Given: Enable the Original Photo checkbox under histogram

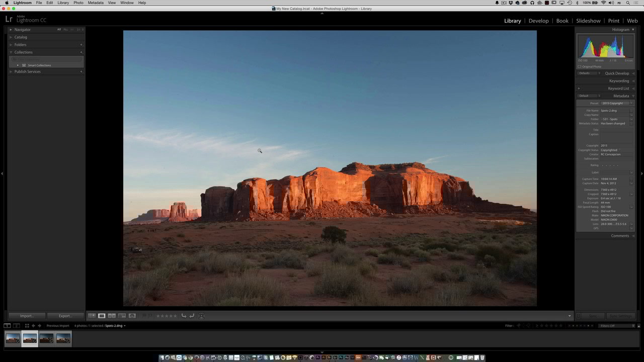Looking at the screenshot, I should pos(580,66).
